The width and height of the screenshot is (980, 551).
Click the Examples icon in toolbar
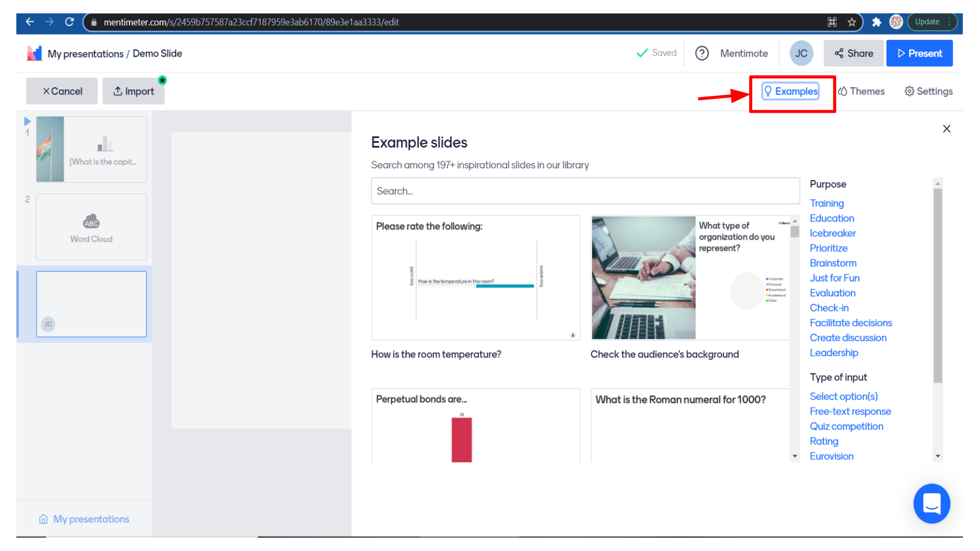click(791, 91)
